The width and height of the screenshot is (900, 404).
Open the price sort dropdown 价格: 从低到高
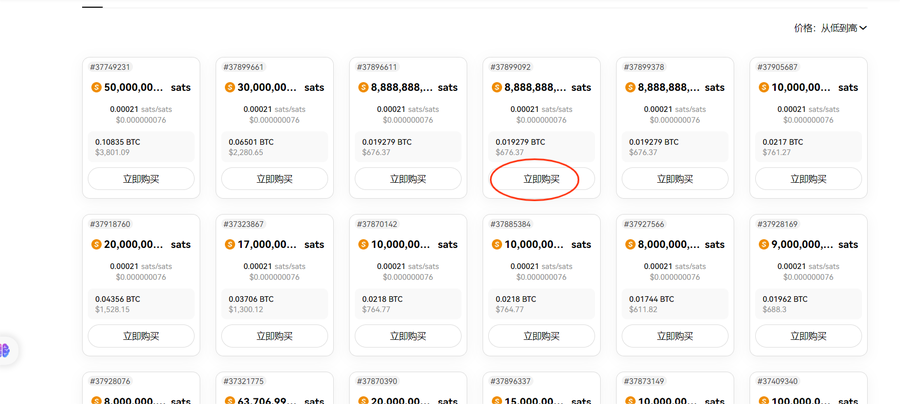830,28
